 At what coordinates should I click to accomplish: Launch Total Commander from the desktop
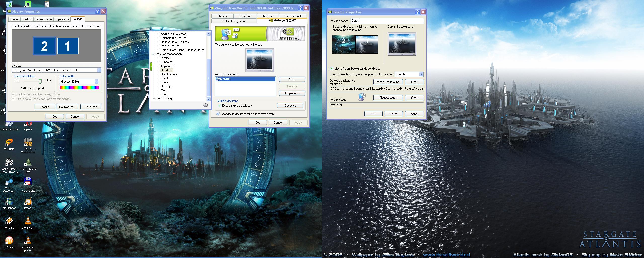click(x=28, y=185)
